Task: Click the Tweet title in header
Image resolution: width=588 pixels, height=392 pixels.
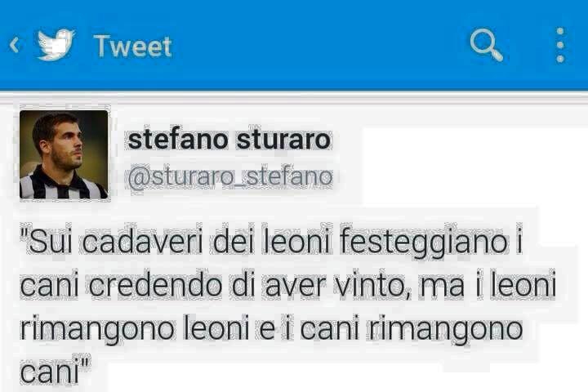Action: point(133,46)
